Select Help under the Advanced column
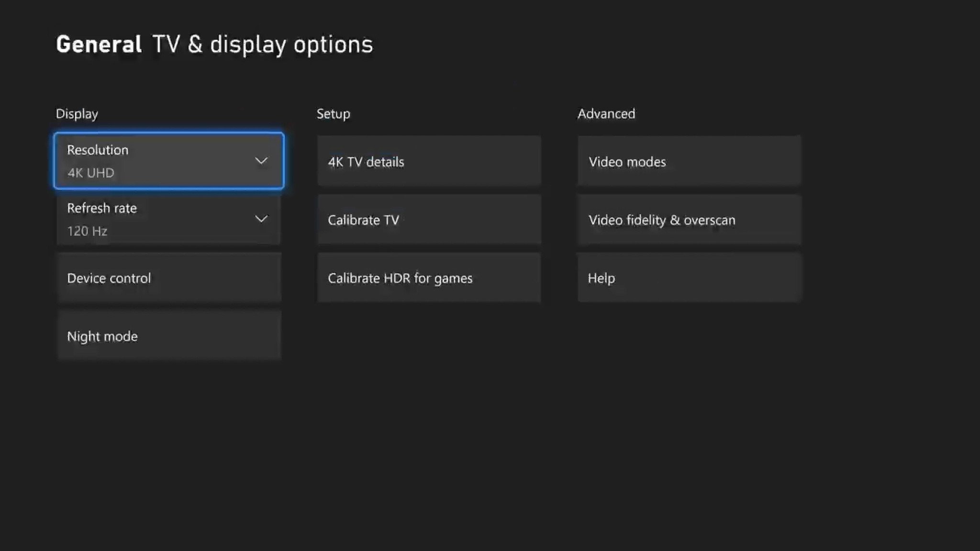 [689, 278]
